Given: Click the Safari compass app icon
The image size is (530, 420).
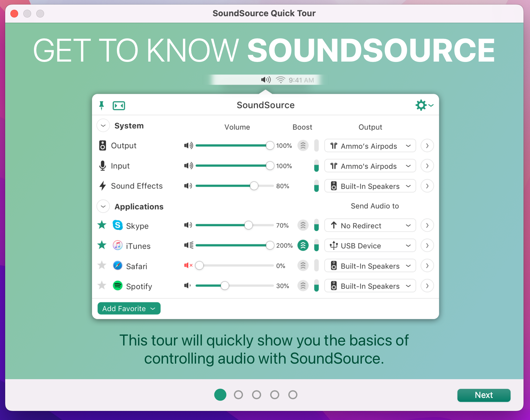Looking at the screenshot, I should 118,265.
